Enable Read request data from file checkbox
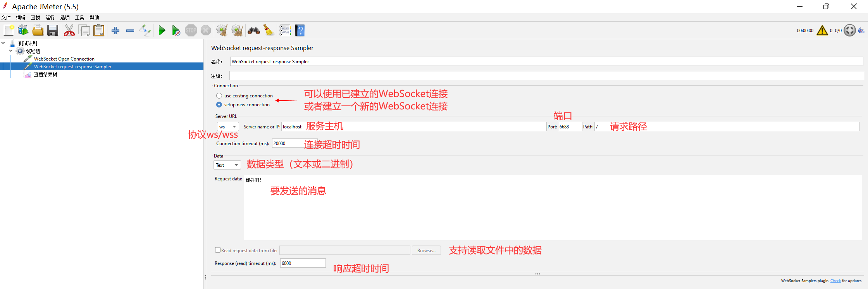868x289 pixels. tap(218, 250)
